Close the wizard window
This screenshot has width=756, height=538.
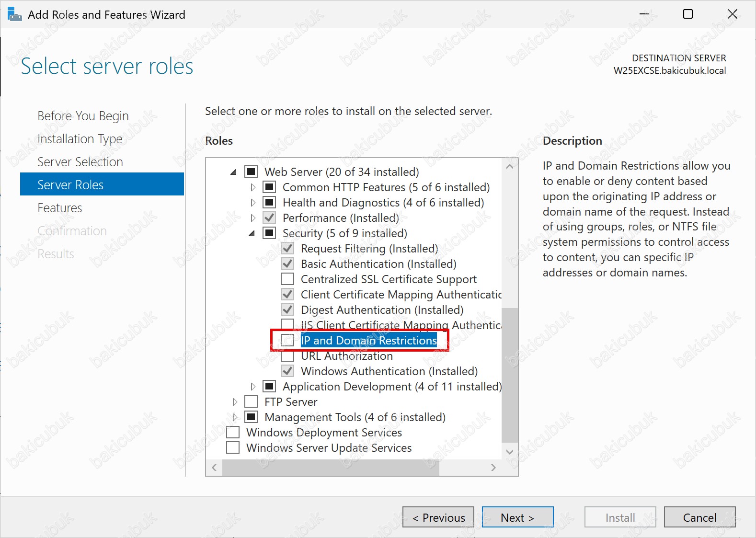point(733,14)
